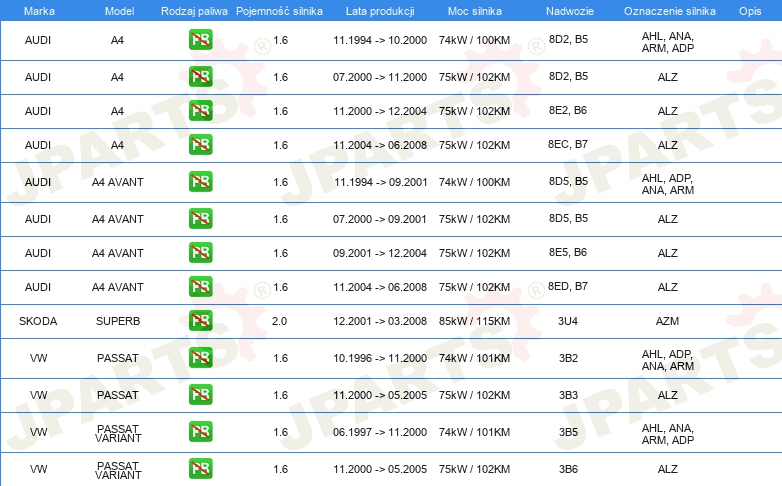This screenshot has width=782, height=486.
Task: Click the 8E5, B6 body code
Action: coord(568,251)
